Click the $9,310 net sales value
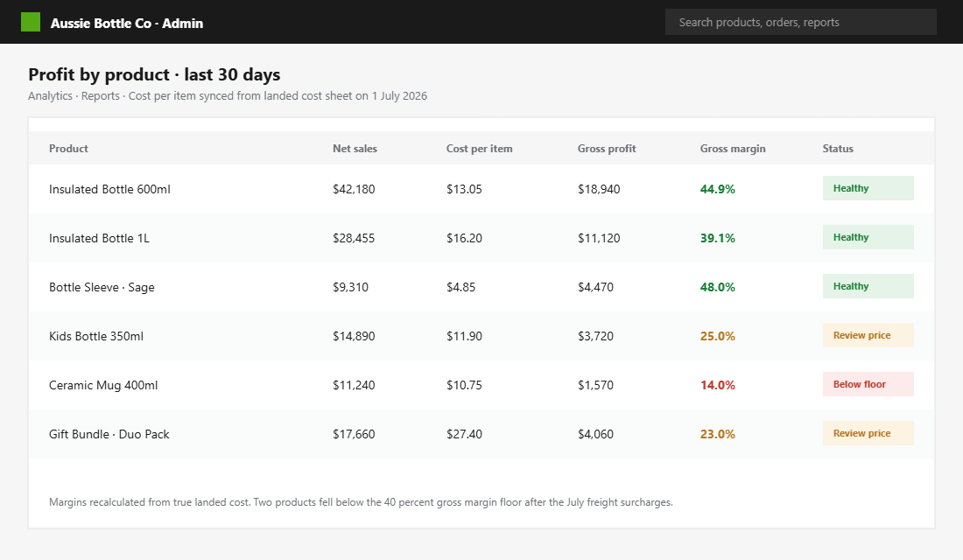 pyautogui.click(x=351, y=287)
